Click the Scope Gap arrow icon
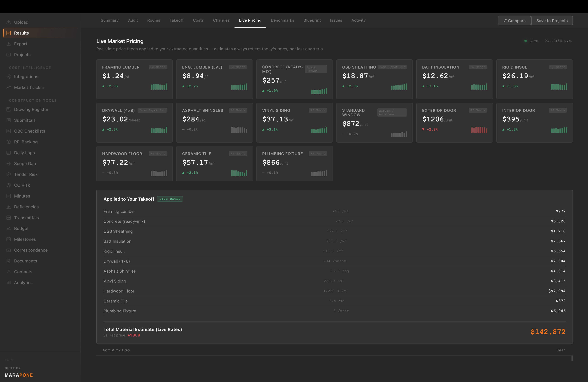The width and height of the screenshot is (588, 382). (x=9, y=164)
